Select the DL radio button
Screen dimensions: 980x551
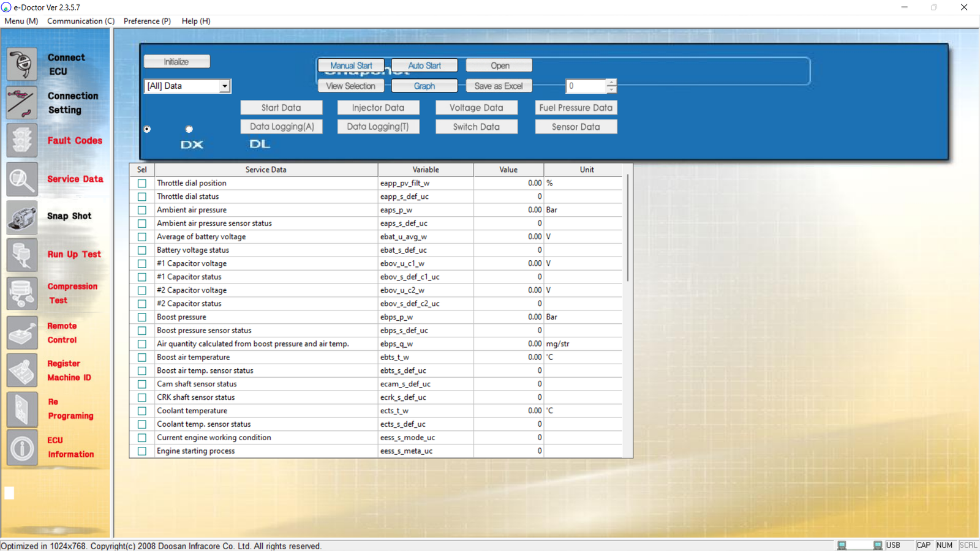click(189, 129)
